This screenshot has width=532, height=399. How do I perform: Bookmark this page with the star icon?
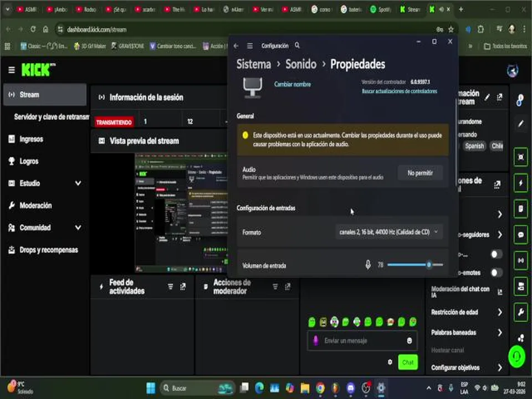click(x=451, y=29)
